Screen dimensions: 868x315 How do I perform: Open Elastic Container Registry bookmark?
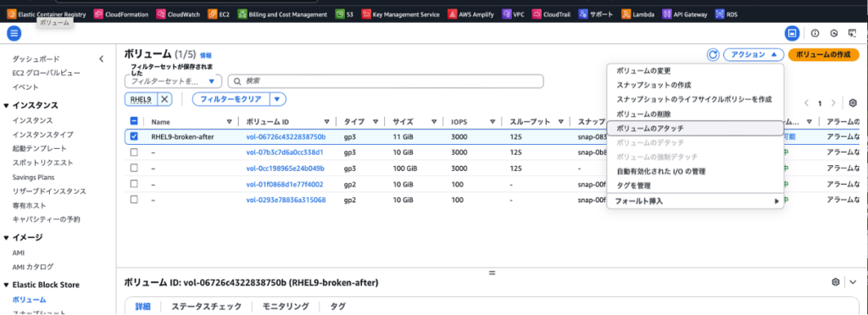tap(47, 14)
